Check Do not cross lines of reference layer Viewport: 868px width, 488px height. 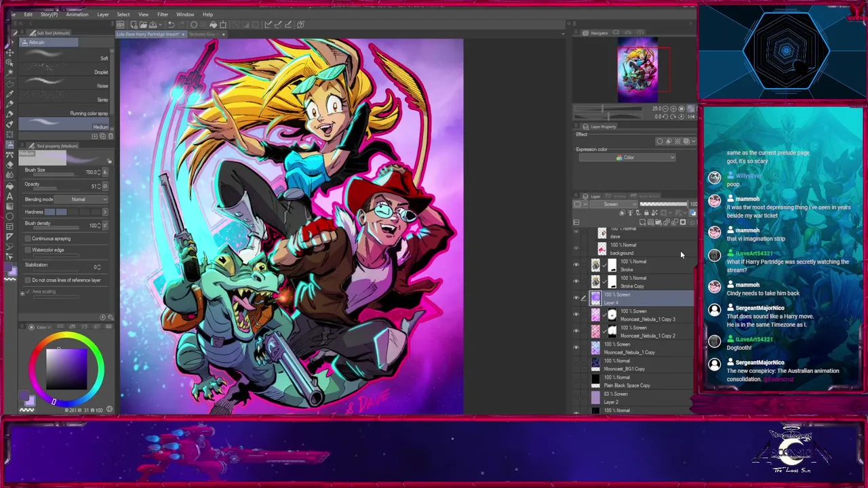(x=28, y=280)
